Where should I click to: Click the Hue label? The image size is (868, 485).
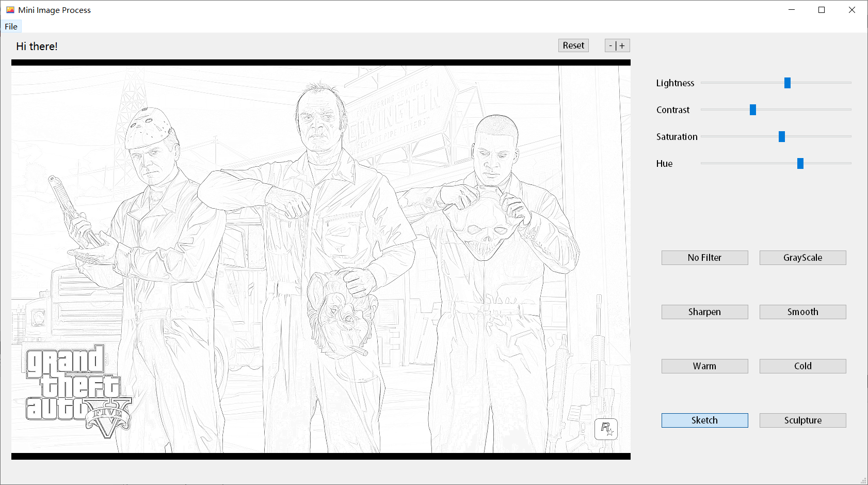tap(664, 164)
